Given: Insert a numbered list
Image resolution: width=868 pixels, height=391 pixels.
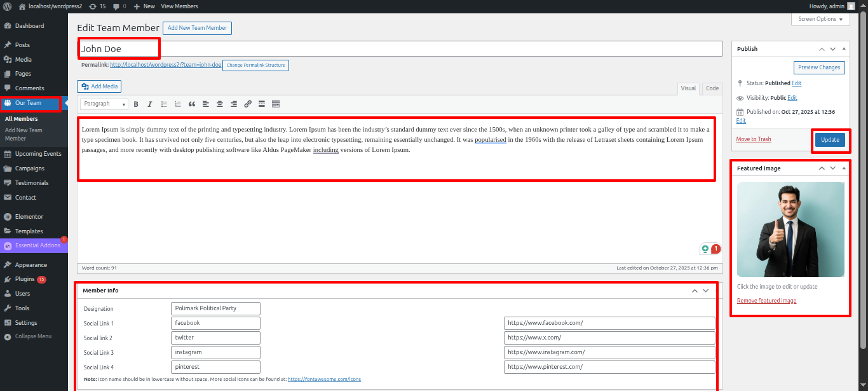Looking at the screenshot, I should [178, 104].
